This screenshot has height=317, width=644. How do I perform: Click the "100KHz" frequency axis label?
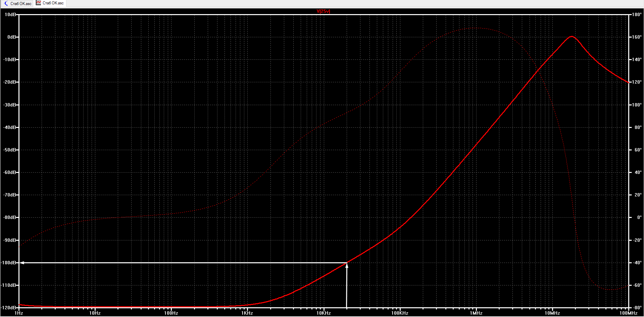click(x=400, y=313)
